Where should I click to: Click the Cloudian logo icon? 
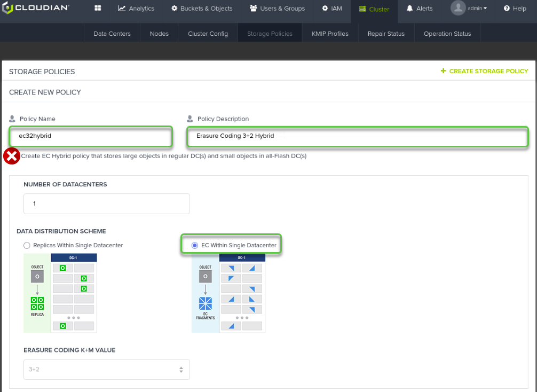click(7, 9)
